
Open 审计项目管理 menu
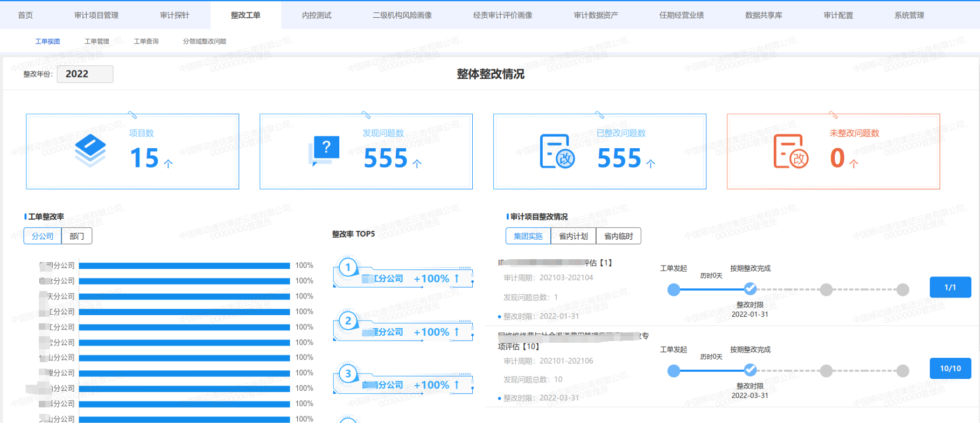96,15
